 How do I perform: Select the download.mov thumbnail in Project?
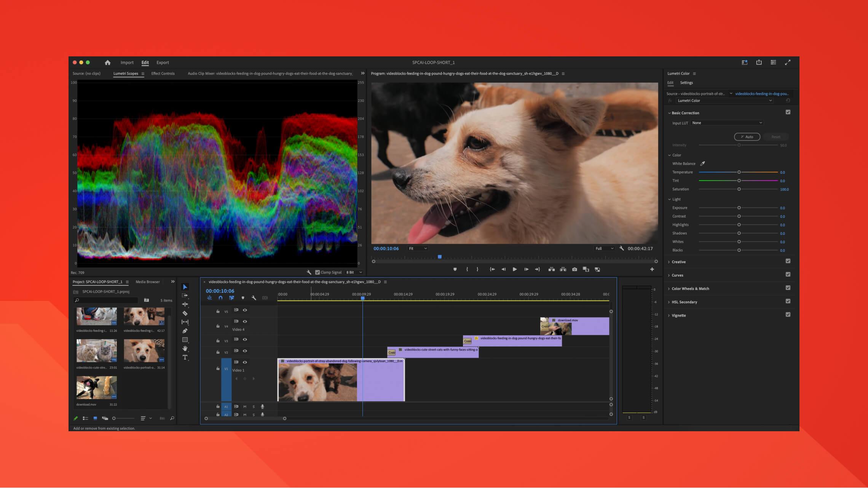97,387
